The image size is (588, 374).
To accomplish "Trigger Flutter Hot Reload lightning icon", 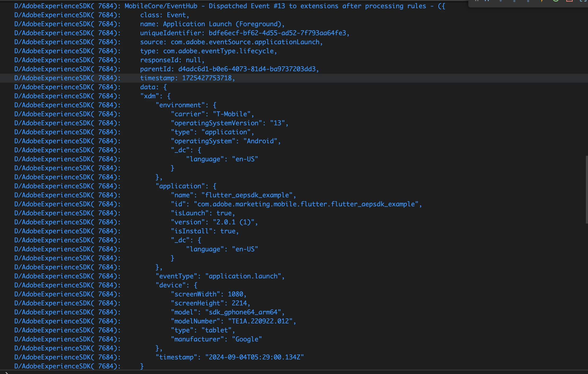I will [x=542, y=1].
